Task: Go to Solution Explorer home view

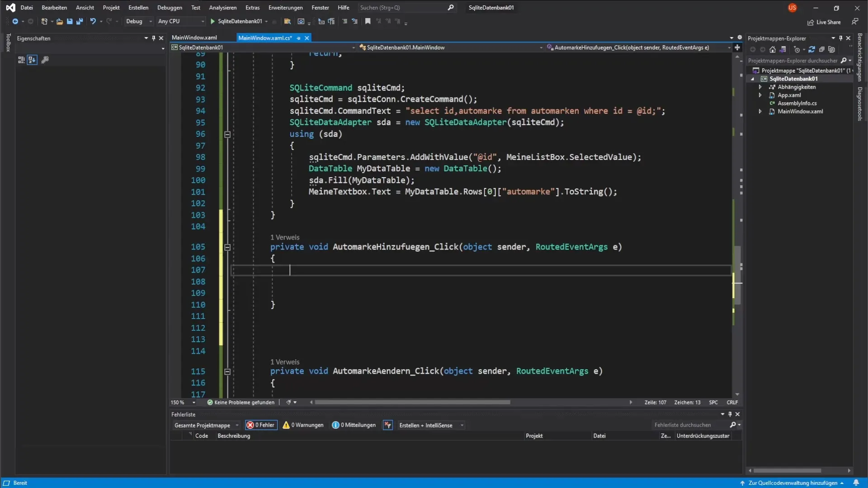Action: click(773, 50)
